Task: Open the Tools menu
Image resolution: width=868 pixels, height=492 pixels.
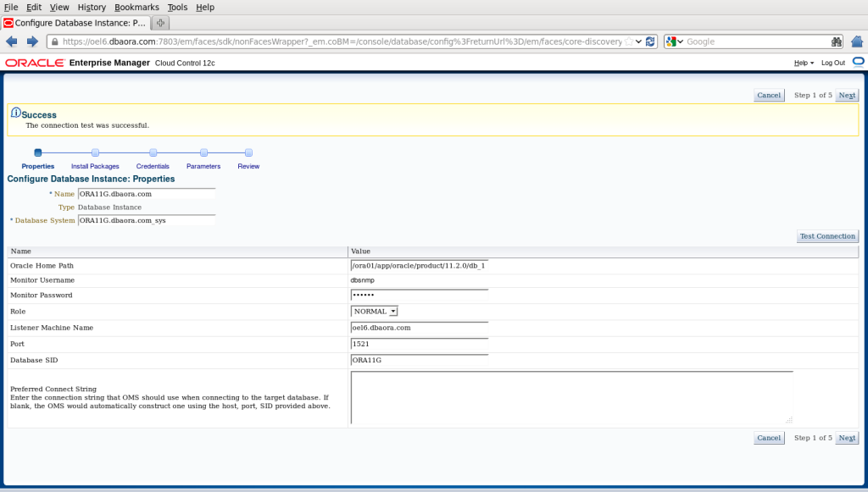Action: click(177, 7)
